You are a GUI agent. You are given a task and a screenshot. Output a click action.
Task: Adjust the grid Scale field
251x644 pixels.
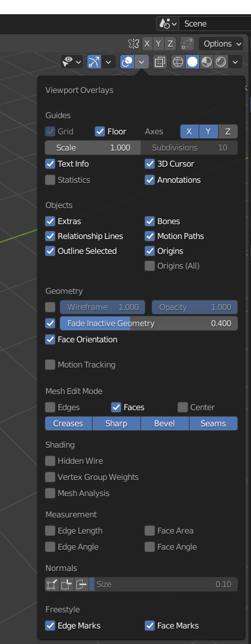click(x=93, y=147)
